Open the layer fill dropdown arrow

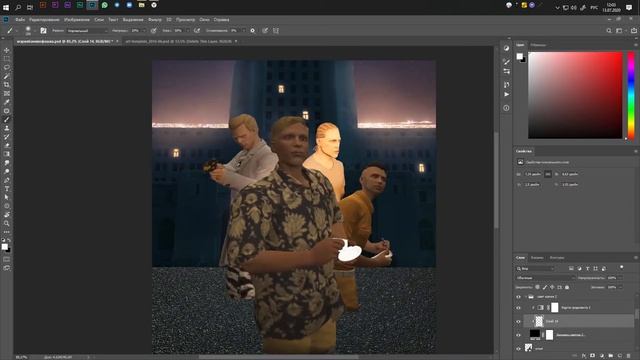coord(620,287)
